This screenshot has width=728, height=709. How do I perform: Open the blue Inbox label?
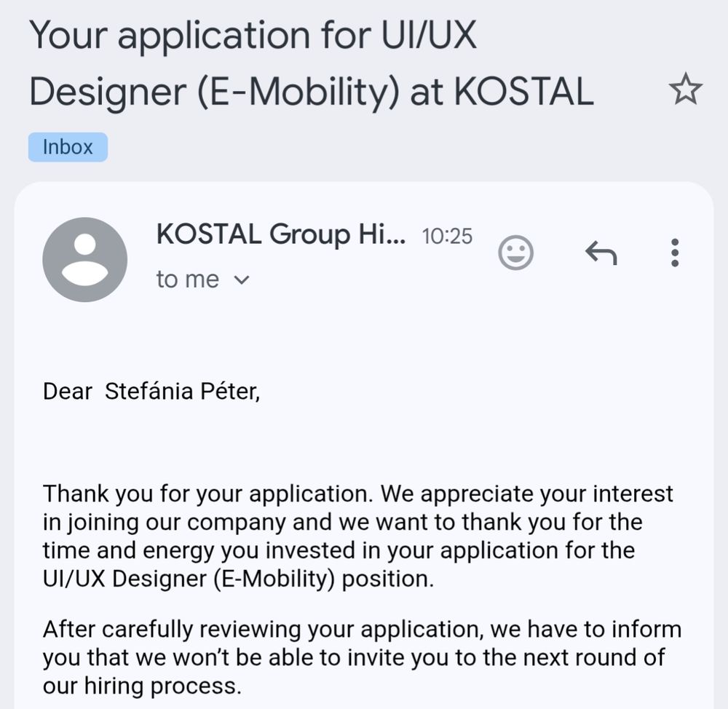pyautogui.click(x=68, y=147)
